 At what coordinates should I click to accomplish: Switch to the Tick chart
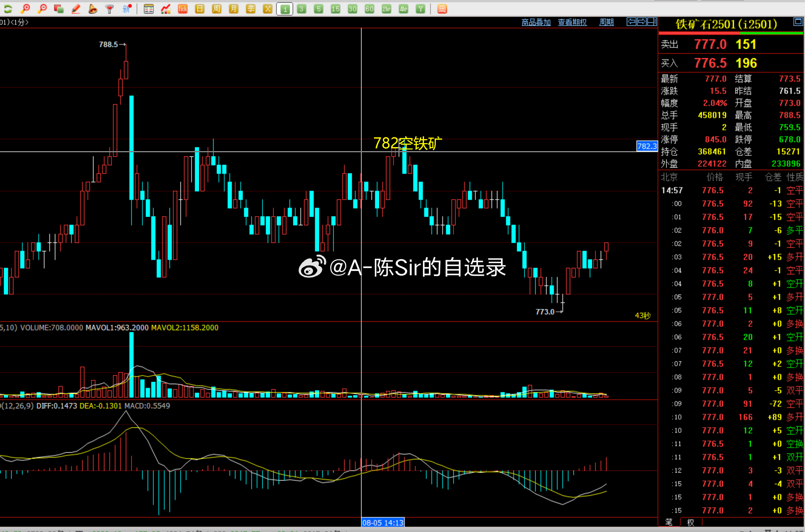pyautogui.click(x=183, y=9)
